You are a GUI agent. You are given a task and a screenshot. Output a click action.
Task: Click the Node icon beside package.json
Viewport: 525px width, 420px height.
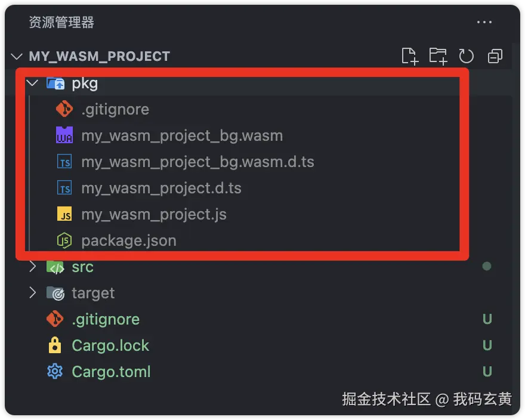pyautogui.click(x=64, y=240)
